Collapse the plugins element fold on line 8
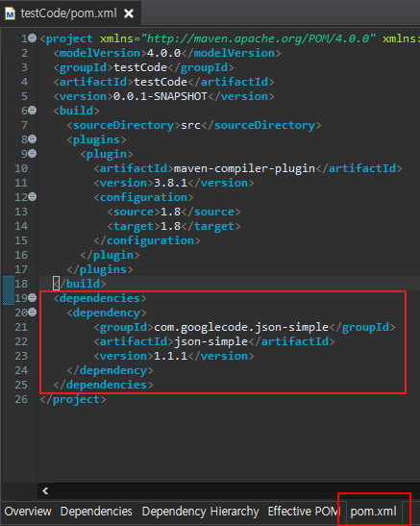 [x=32, y=138]
